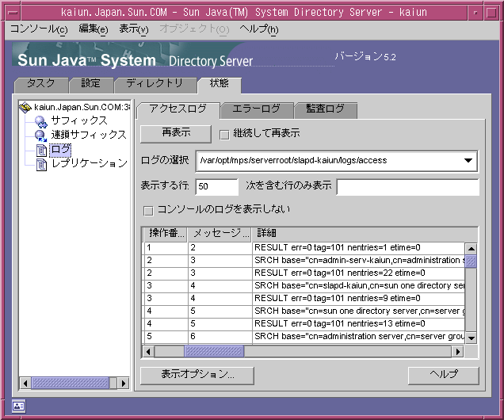Select row SRCH base="cn=sun one directory server
The image size is (504, 420).
(304, 311)
